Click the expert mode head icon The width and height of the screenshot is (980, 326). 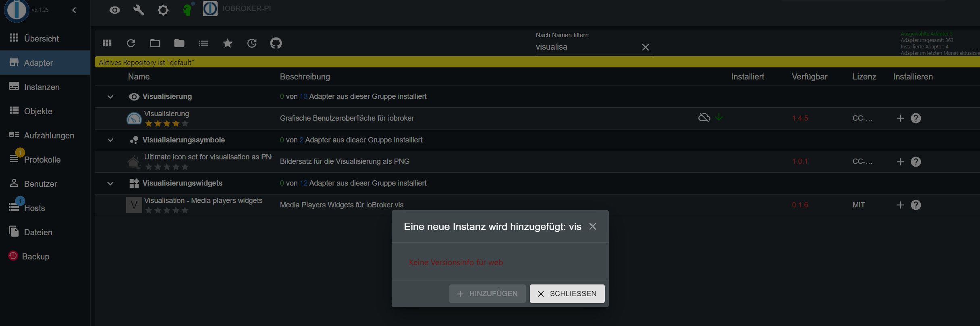pos(187,10)
